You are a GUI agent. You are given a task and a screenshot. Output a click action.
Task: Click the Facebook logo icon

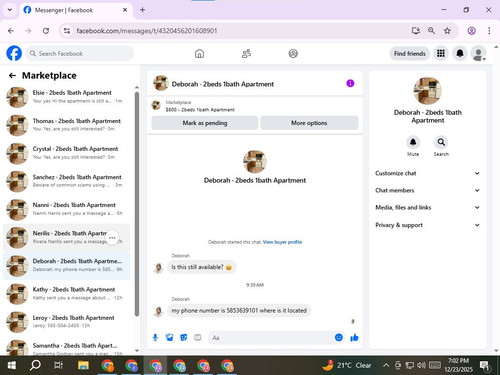pyautogui.click(x=14, y=53)
